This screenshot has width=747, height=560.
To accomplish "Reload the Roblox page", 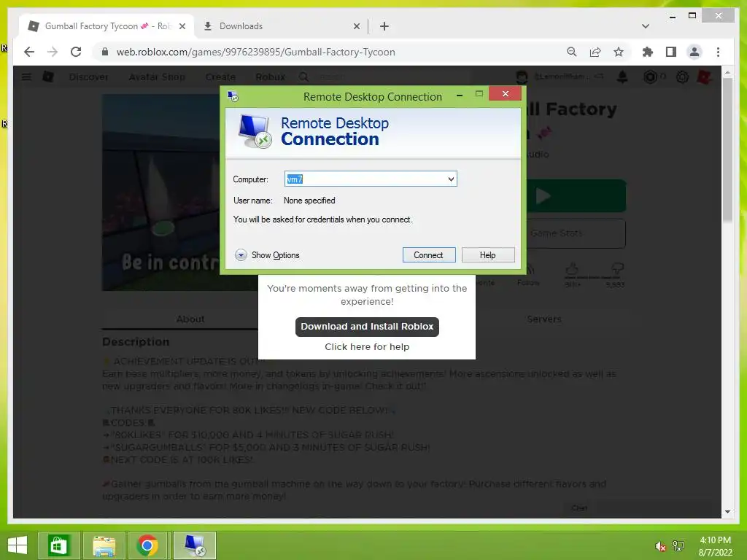I will click(76, 52).
